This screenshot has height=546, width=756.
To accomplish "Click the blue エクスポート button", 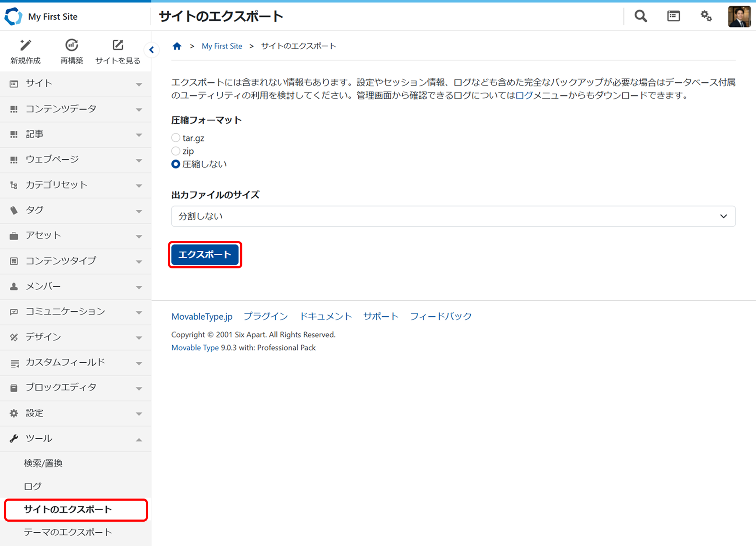I will pyautogui.click(x=205, y=255).
